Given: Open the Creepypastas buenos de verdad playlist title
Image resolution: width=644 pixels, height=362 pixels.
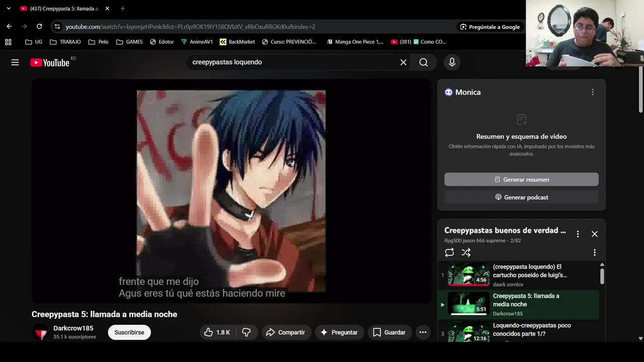Looking at the screenshot, I should [505, 230].
